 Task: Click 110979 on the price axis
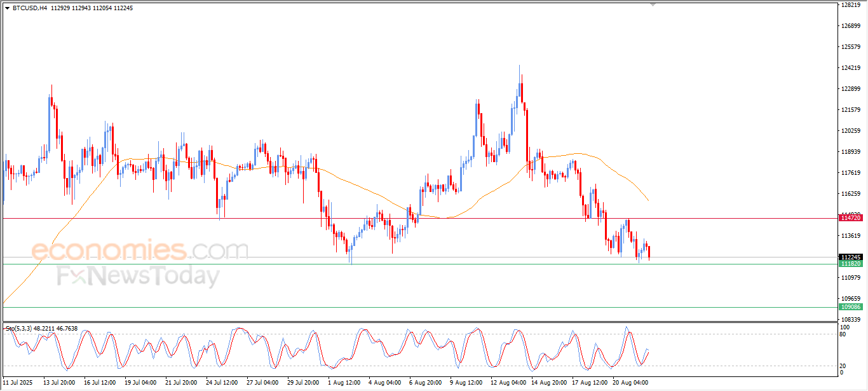[851, 278]
